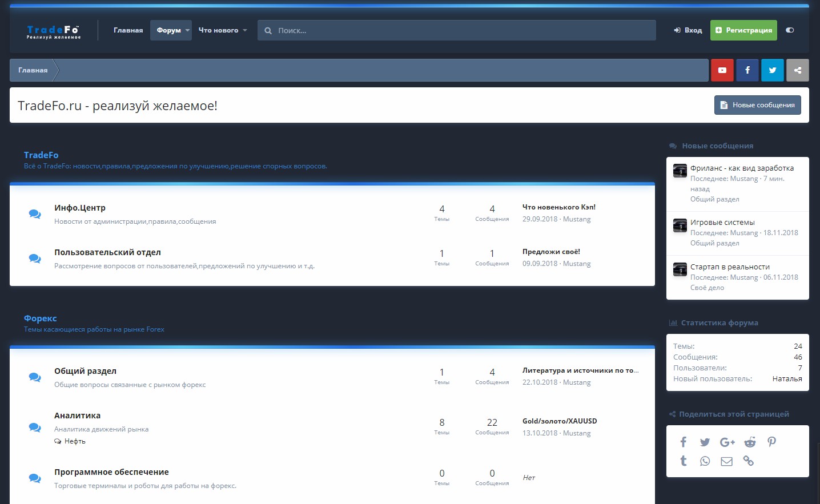Click the Статистика форума heading
The height and width of the screenshot is (504, 820).
pyautogui.click(x=719, y=323)
